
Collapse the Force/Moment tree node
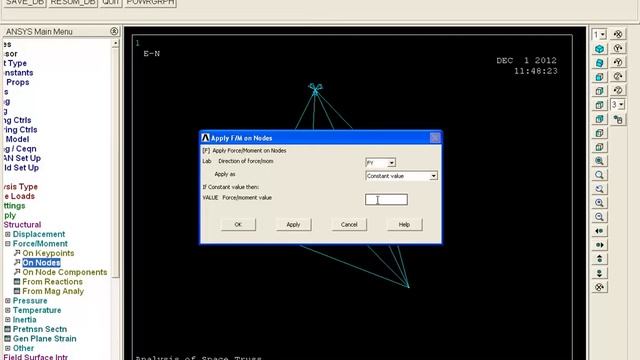coord(7,244)
